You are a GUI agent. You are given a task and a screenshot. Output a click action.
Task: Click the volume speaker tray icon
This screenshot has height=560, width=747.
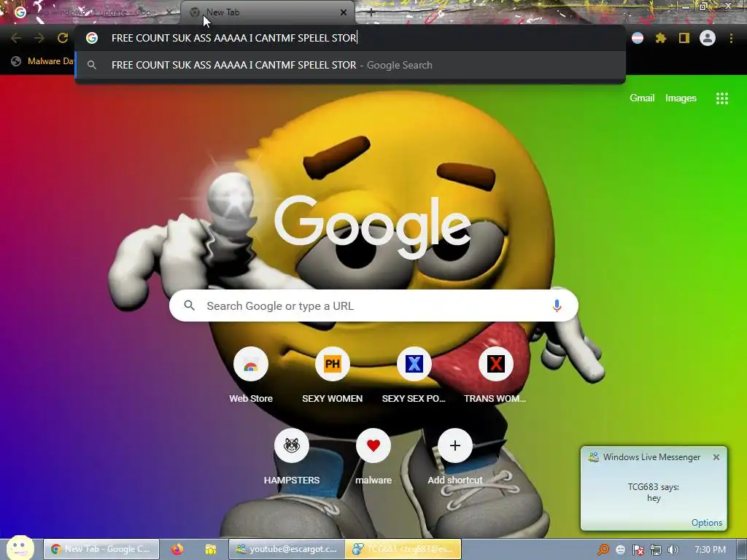[x=673, y=550]
